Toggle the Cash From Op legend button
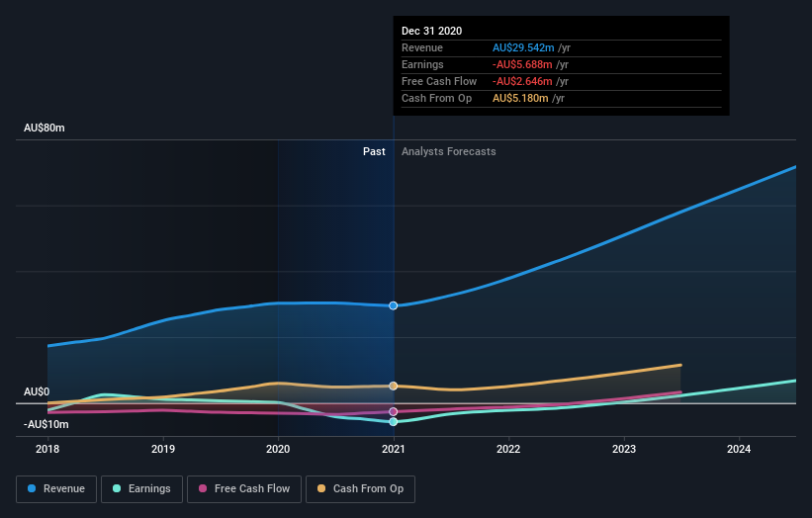The image size is (812, 518). coord(360,489)
